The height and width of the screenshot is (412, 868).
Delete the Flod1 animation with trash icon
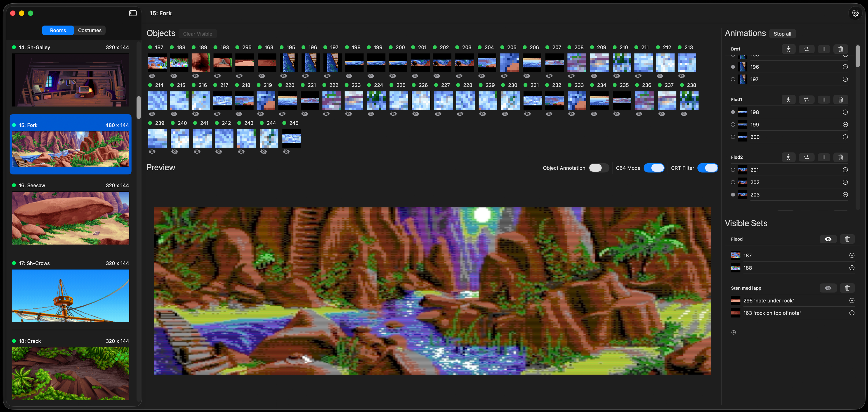tap(840, 100)
